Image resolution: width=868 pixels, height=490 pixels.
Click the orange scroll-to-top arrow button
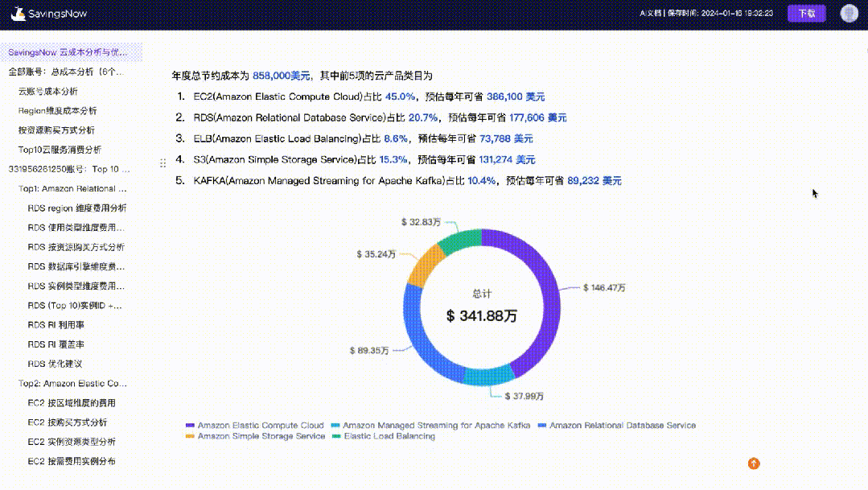click(x=754, y=463)
